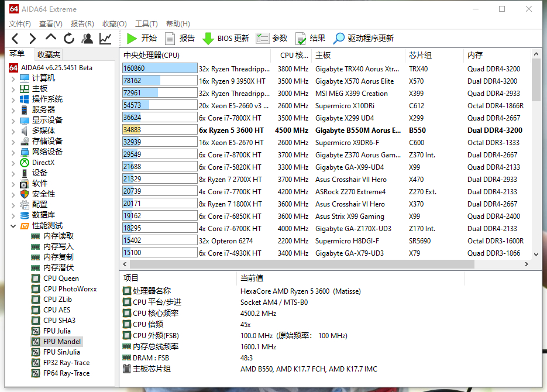Screen dimensions: 547x392
Task: Expand the 多媒体 tree node
Action: coord(13,132)
